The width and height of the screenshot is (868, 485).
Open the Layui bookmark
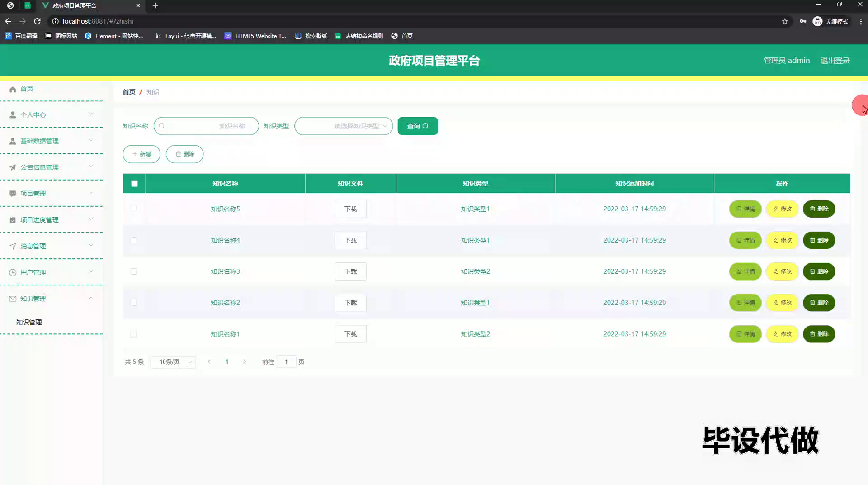tap(185, 36)
